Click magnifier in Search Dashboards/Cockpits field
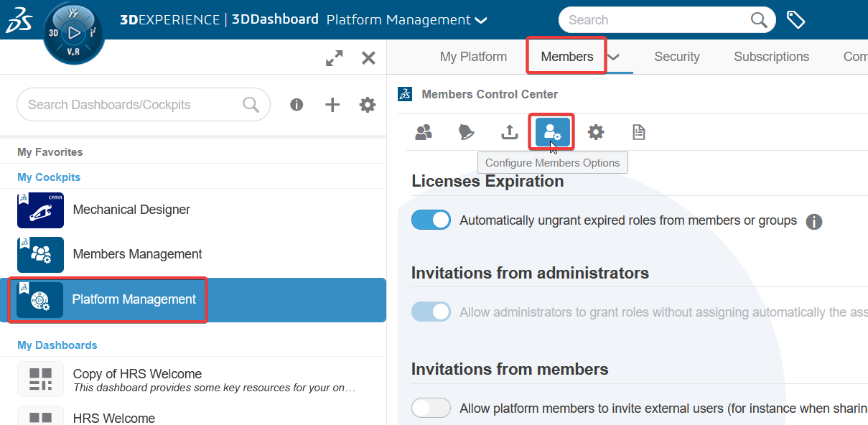This screenshot has height=425, width=868. point(251,105)
